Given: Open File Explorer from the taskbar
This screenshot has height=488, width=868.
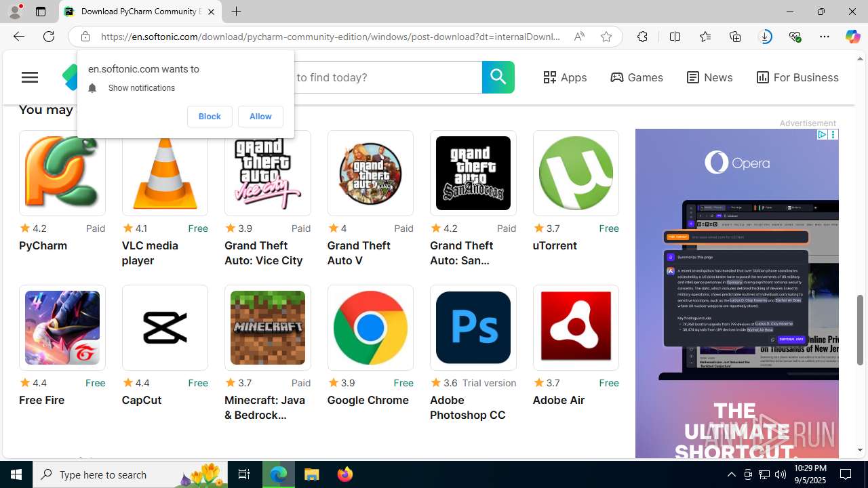Looking at the screenshot, I should tap(312, 474).
